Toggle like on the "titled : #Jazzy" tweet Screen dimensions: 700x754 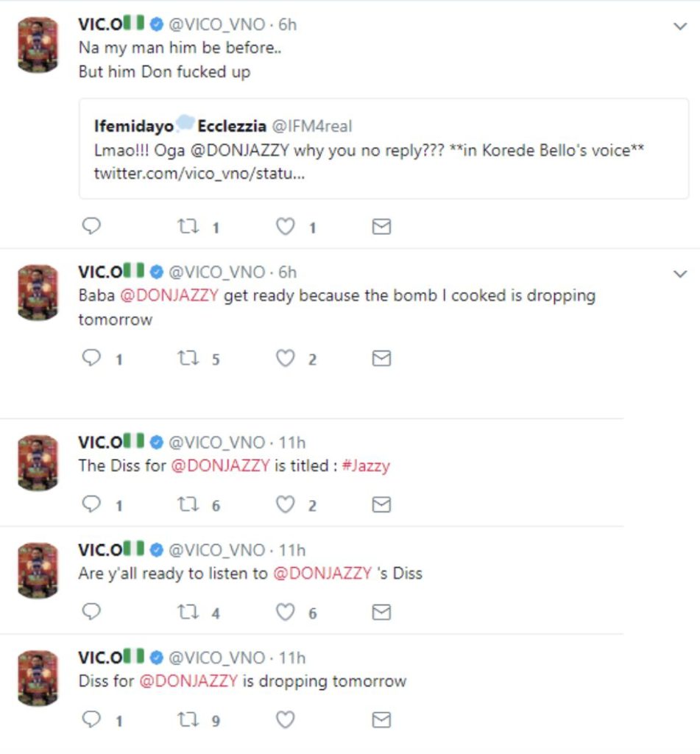[285, 505]
